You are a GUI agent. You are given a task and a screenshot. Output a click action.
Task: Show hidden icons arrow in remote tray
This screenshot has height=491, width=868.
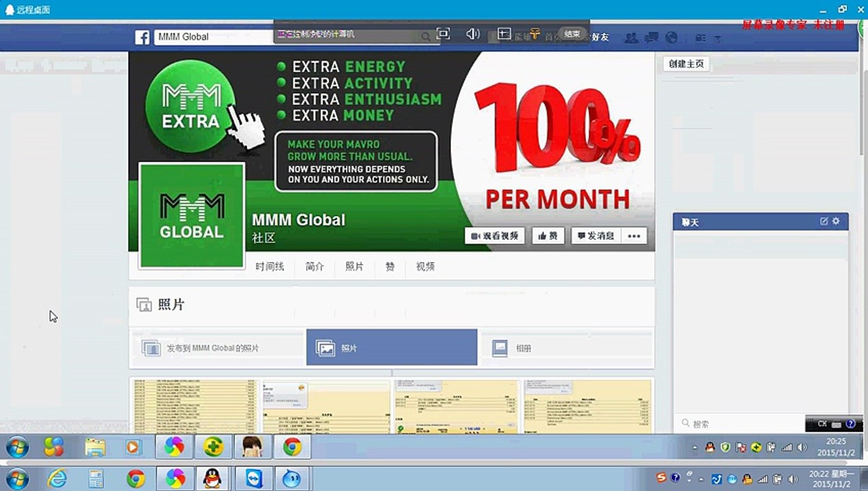click(x=695, y=448)
